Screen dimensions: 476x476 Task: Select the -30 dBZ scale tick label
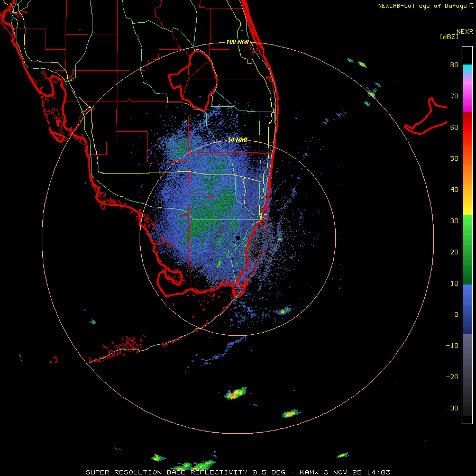click(452, 408)
